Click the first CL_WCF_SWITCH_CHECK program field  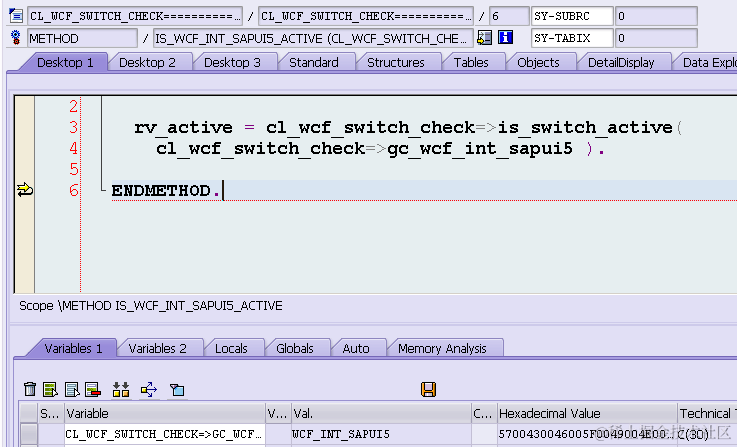click(x=135, y=16)
